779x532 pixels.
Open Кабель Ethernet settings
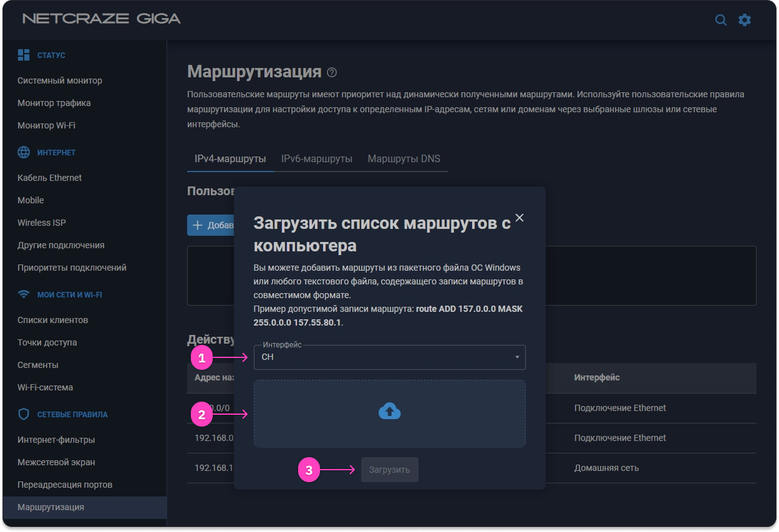(x=50, y=178)
